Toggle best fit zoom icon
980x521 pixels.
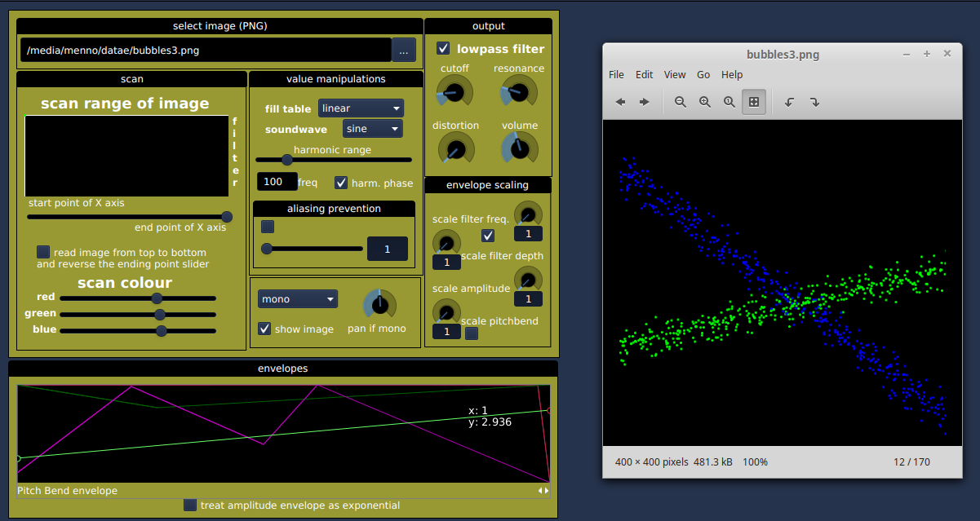pyautogui.click(x=754, y=102)
